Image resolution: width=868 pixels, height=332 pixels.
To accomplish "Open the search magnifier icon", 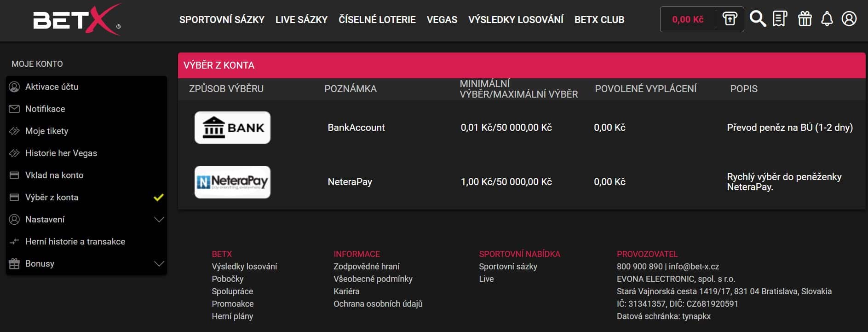I will 758,19.
